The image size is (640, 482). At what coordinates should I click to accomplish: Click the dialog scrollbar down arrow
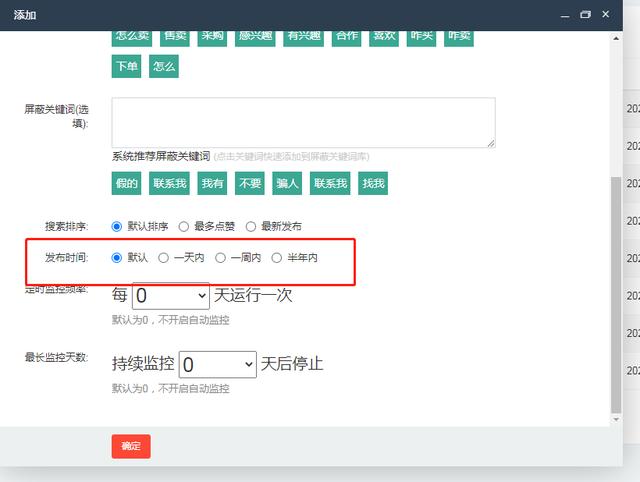point(616,419)
